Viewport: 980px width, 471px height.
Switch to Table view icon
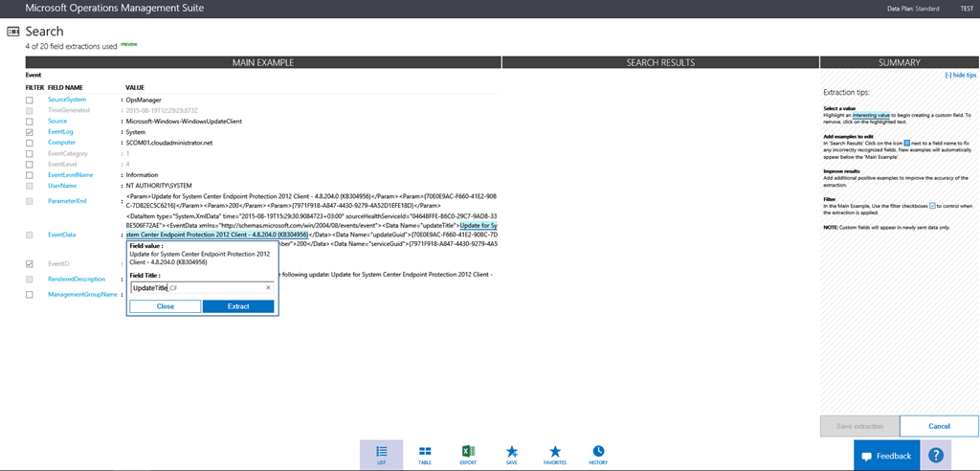point(425,452)
